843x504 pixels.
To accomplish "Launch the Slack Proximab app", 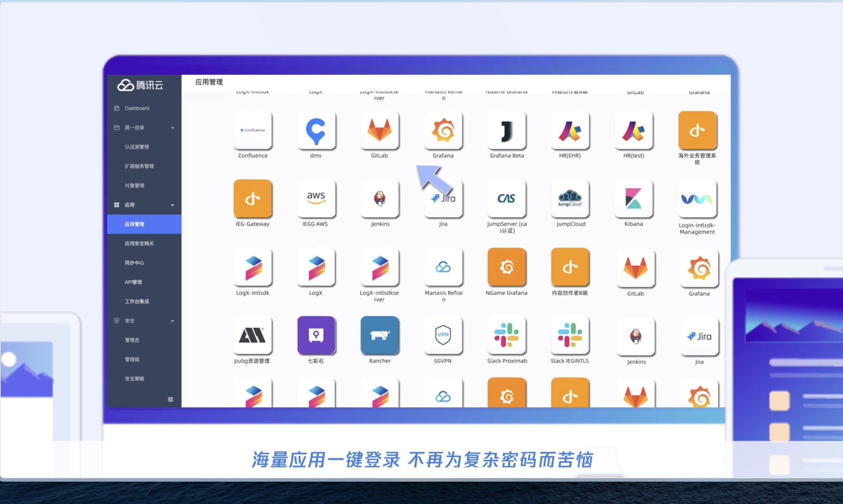I will pos(507,335).
